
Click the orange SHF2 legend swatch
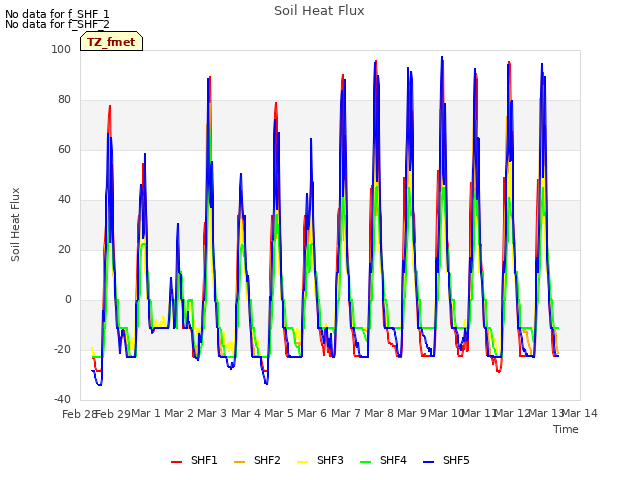239,462
